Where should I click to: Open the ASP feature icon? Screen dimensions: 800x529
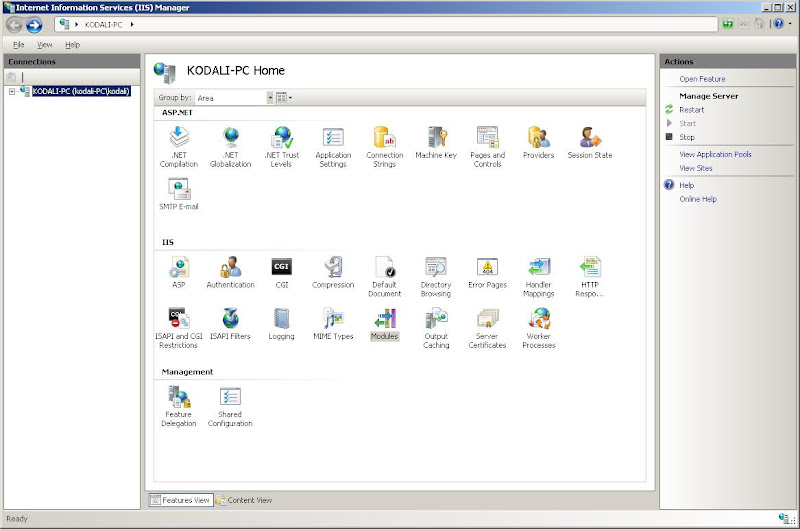tap(179, 272)
